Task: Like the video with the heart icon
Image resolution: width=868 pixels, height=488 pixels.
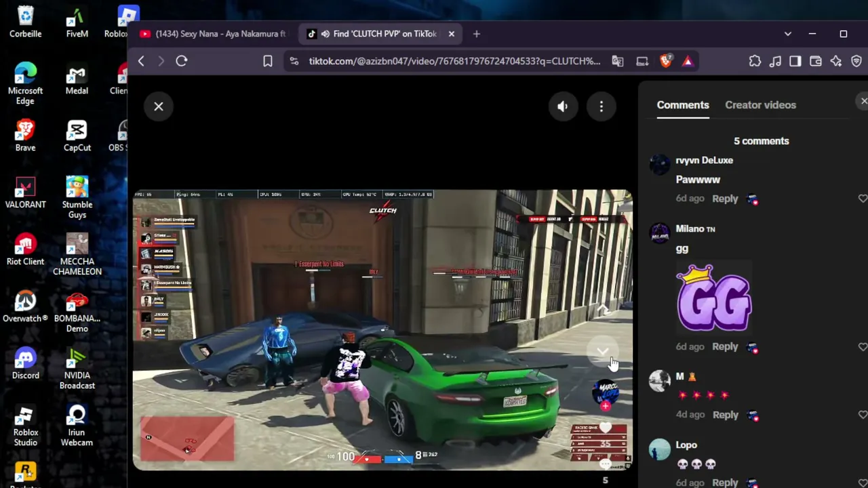Action: point(605,428)
